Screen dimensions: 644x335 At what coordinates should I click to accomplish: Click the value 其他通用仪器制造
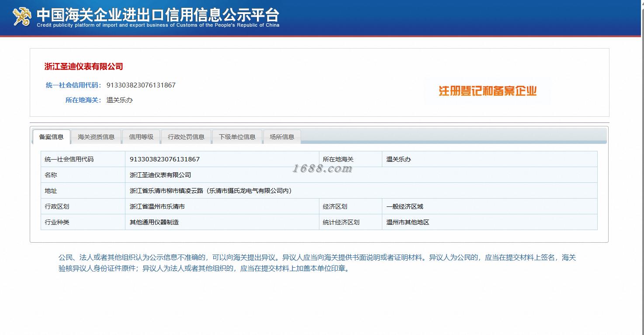point(154,222)
